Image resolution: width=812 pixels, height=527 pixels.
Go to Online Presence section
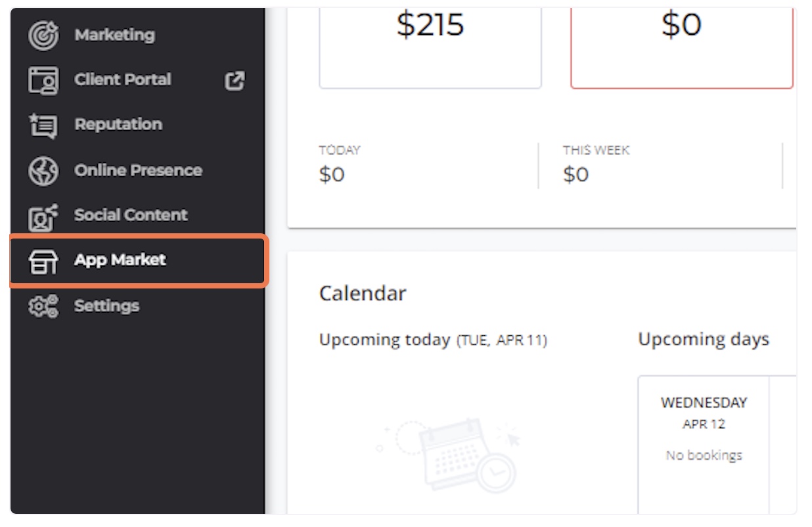138,170
